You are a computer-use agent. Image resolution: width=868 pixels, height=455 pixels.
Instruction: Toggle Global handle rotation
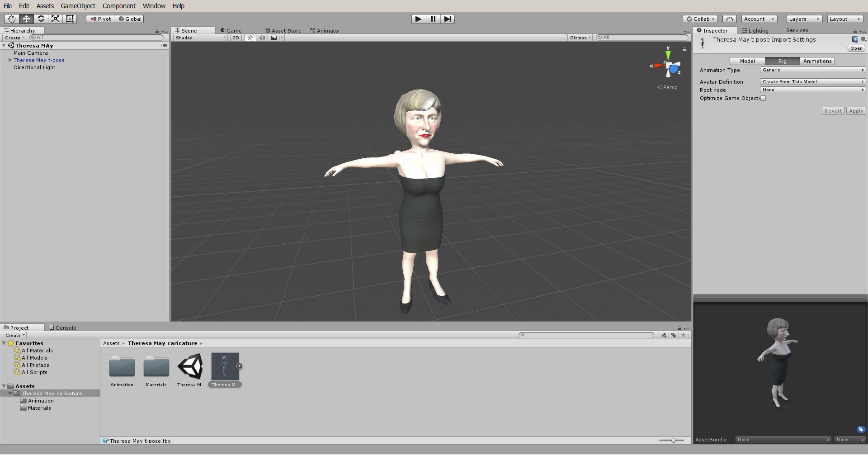pos(130,19)
